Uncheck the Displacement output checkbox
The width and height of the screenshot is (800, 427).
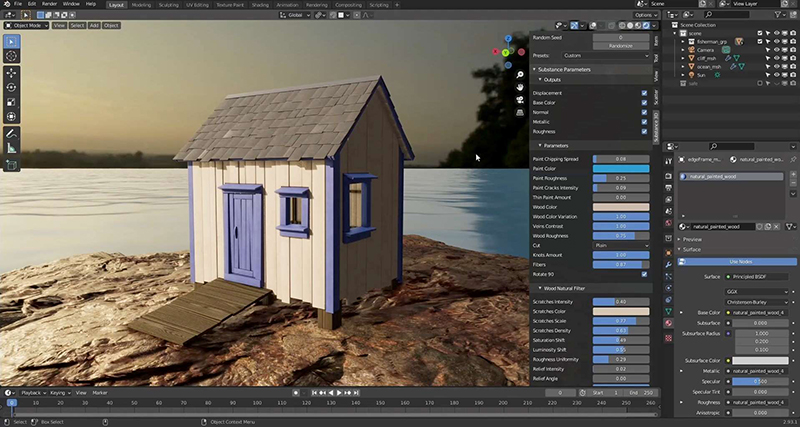644,93
